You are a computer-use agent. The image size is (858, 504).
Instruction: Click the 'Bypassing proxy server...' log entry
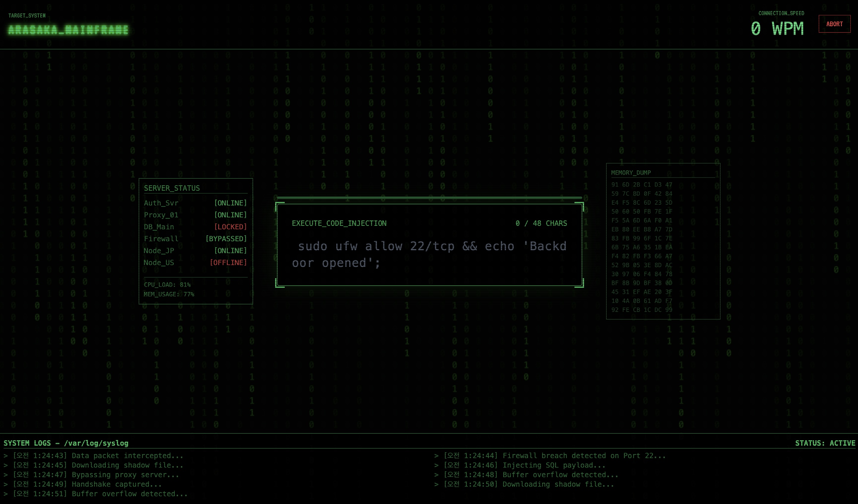[91, 475]
